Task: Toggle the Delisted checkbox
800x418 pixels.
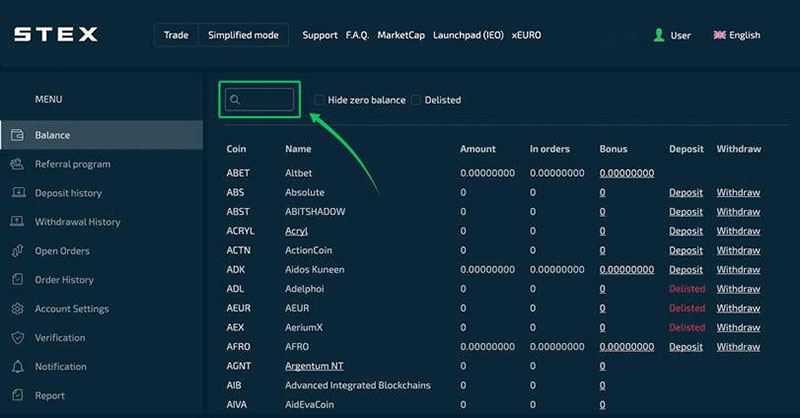Action: pyautogui.click(x=416, y=100)
